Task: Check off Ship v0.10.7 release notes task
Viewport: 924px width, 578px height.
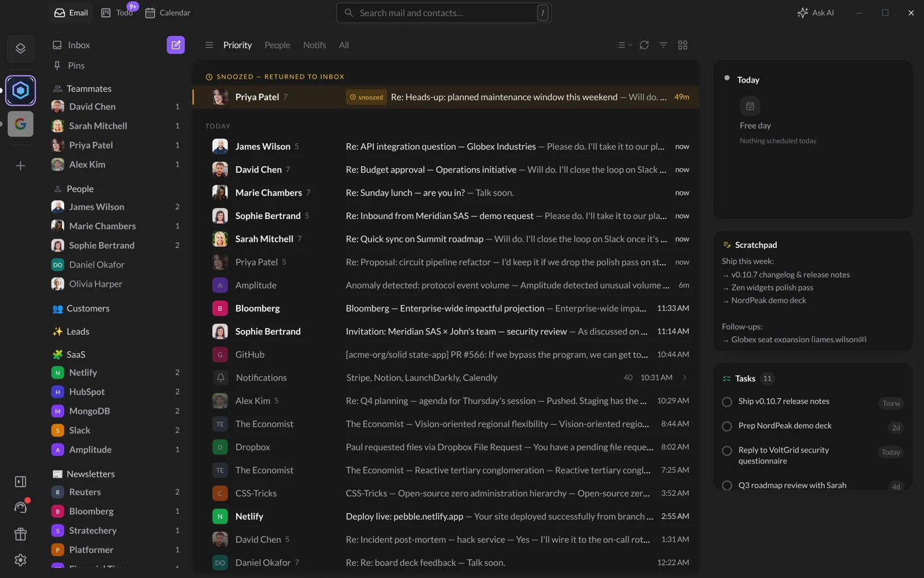Action: [727, 402]
